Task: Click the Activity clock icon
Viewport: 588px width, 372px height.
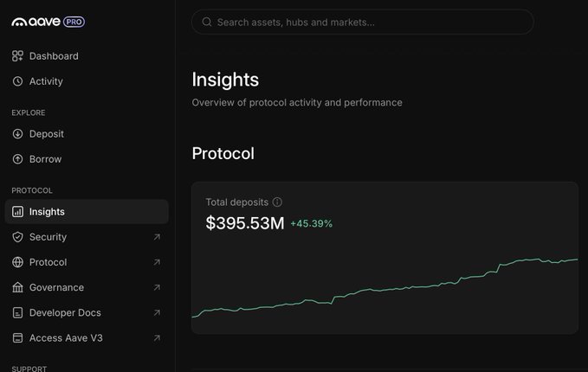Action: tap(17, 81)
